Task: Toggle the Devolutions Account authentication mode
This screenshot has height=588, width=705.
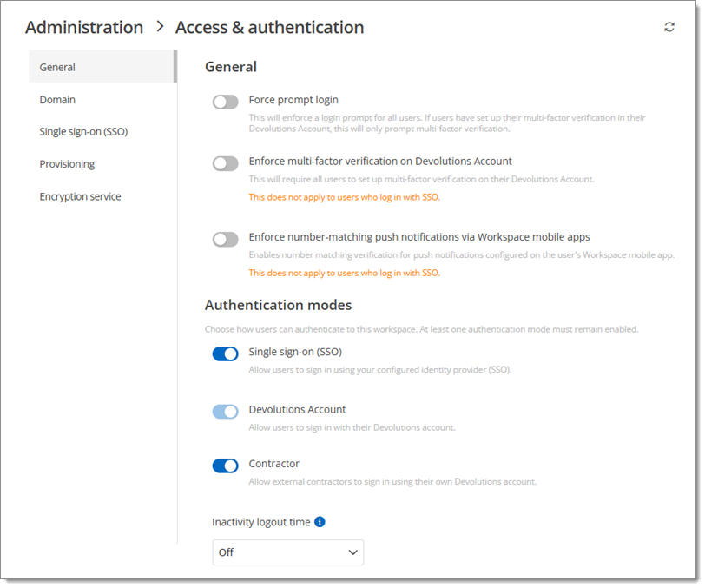Action: tap(225, 411)
